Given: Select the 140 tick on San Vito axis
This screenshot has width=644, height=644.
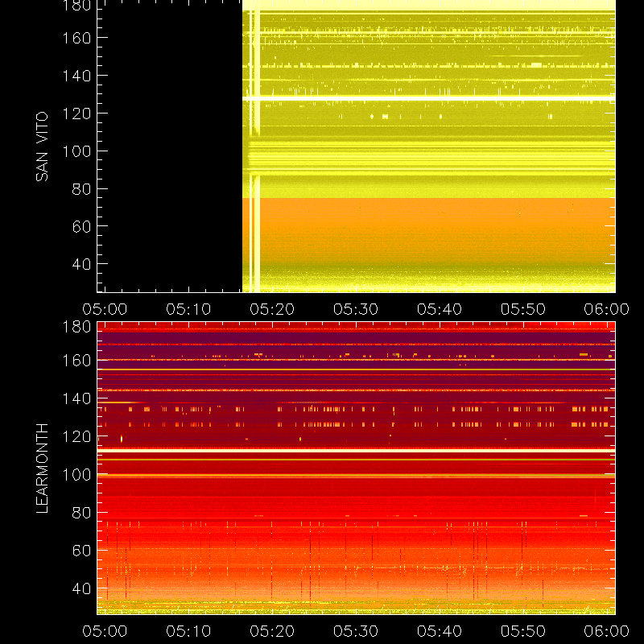Looking at the screenshot, I should pos(76,76).
